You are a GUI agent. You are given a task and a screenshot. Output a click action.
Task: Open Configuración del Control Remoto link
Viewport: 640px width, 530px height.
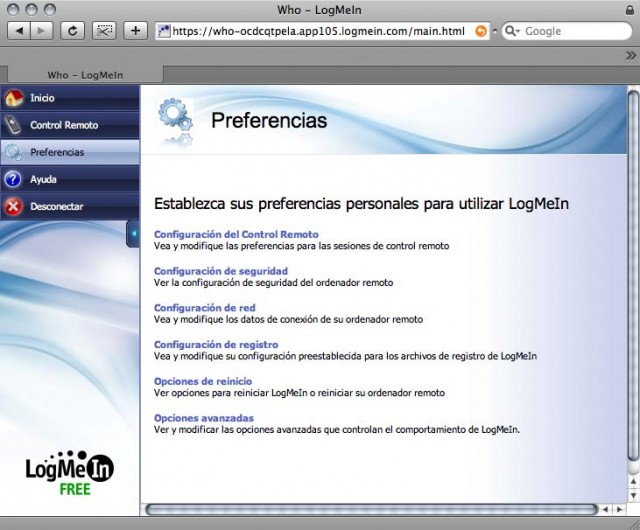(236, 234)
